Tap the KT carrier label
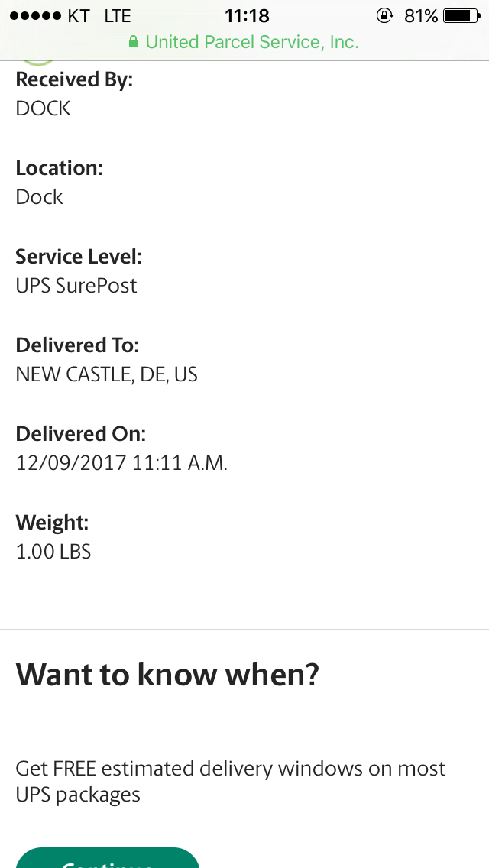 coord(79,16)
